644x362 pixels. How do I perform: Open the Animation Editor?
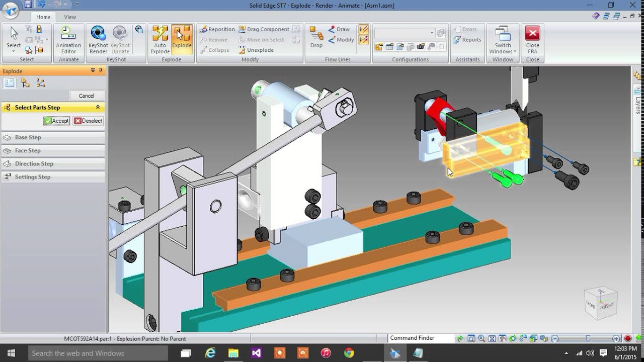tap(68, 40)
